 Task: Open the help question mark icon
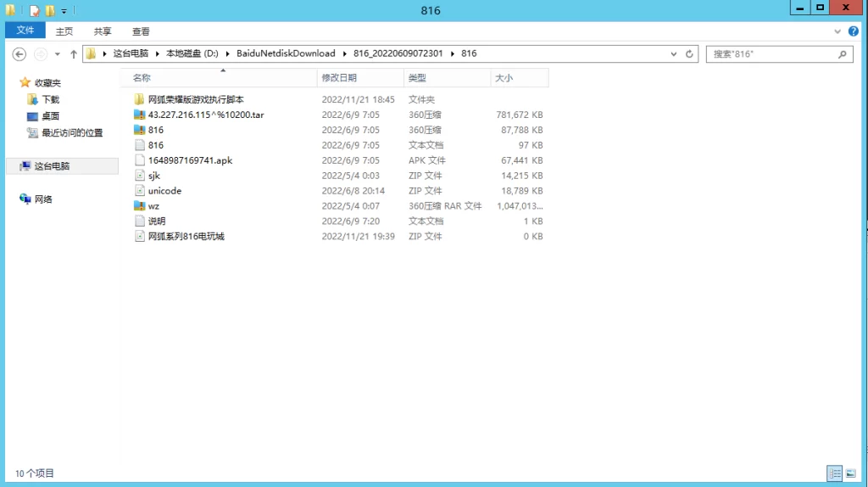(853, 31)
